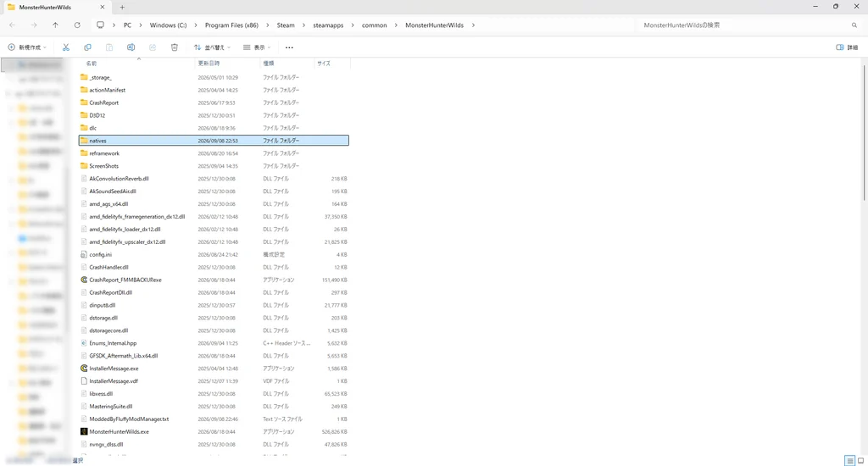Viewport: 868px width, 466px height.
Task: Select dinput8.dll file
Action: click(x=103, y=306)
